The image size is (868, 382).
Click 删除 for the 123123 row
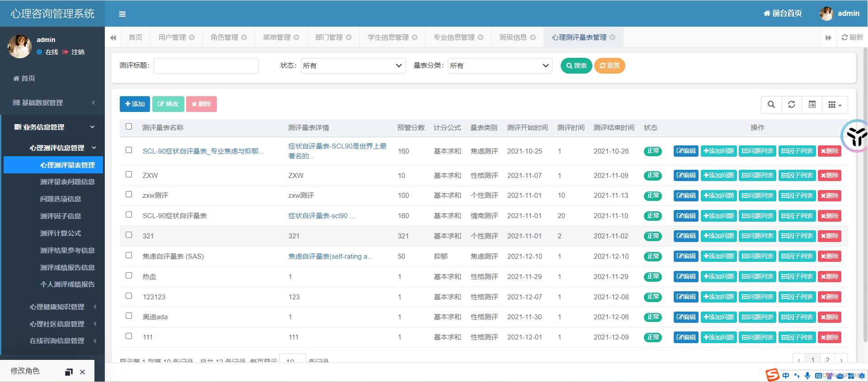coord(829,297)
